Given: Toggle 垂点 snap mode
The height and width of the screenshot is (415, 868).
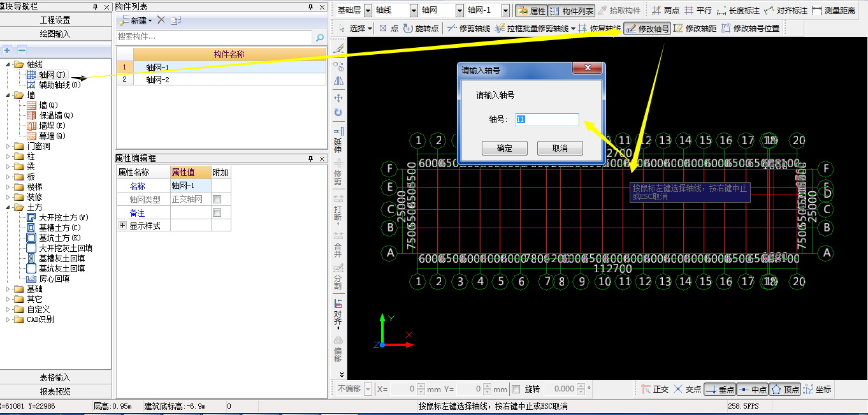Looking at the screenshot, I should click(720, 389).
